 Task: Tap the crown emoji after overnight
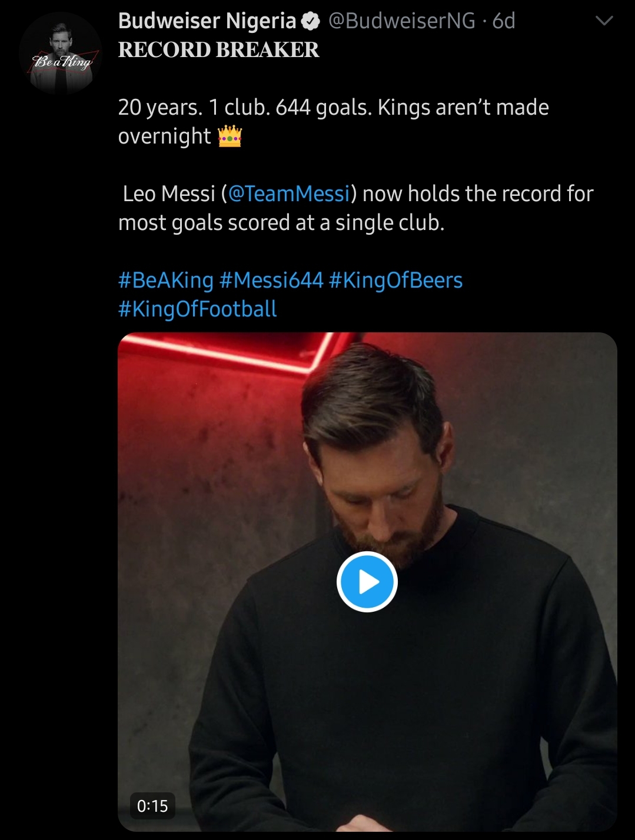230,136
